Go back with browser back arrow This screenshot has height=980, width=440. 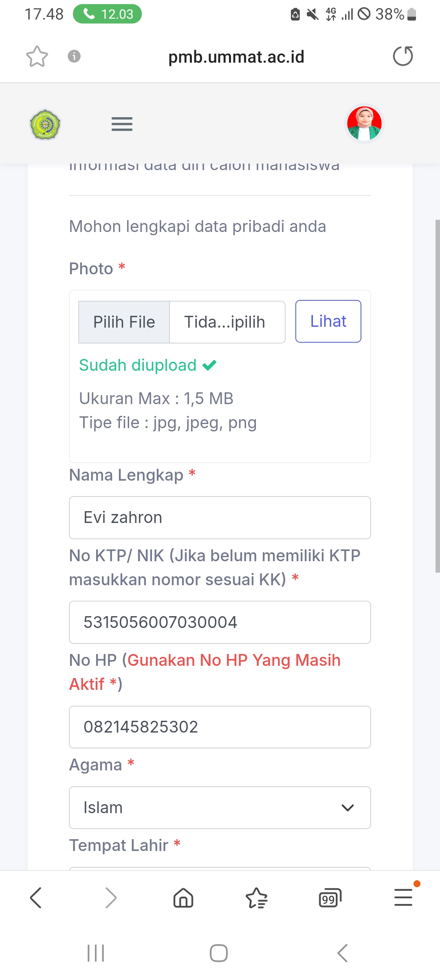pos(36,898)
